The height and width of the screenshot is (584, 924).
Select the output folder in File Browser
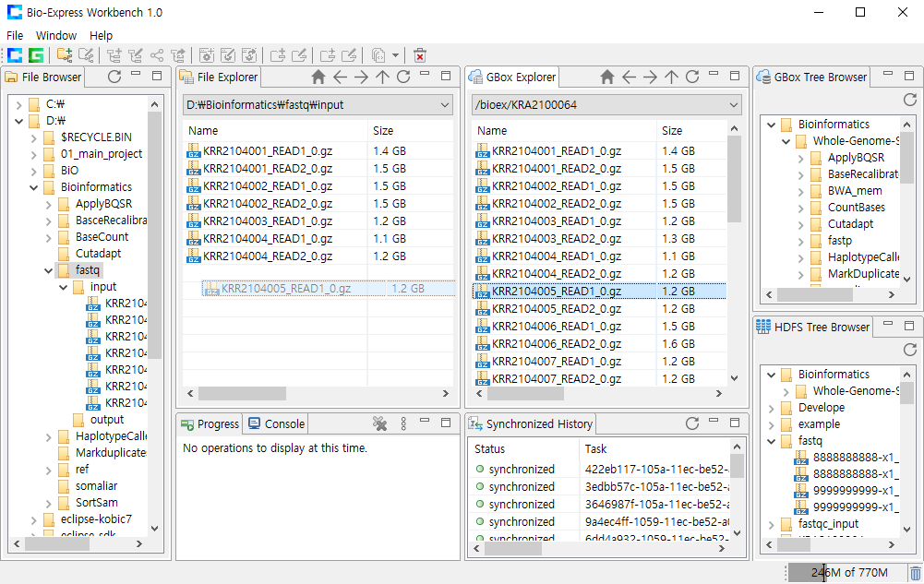107,419
